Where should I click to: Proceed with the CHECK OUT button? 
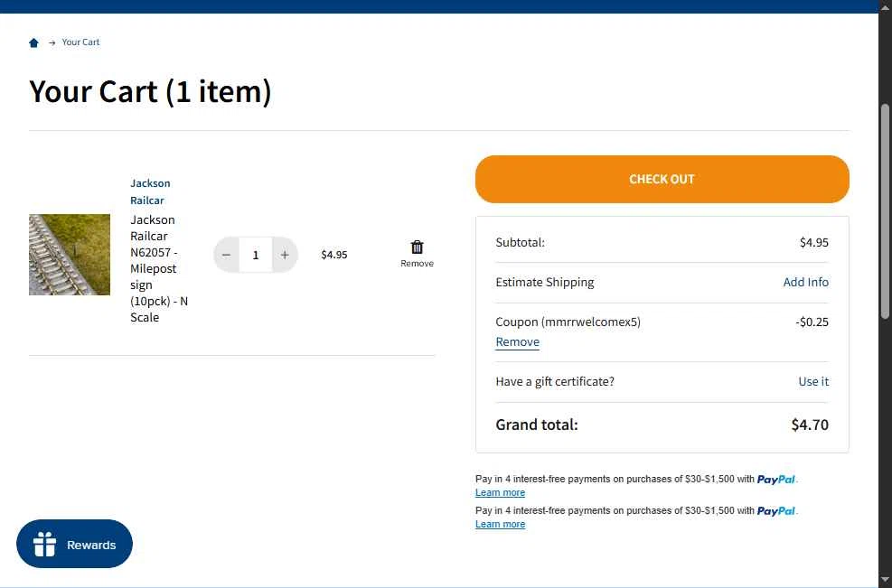662,179
